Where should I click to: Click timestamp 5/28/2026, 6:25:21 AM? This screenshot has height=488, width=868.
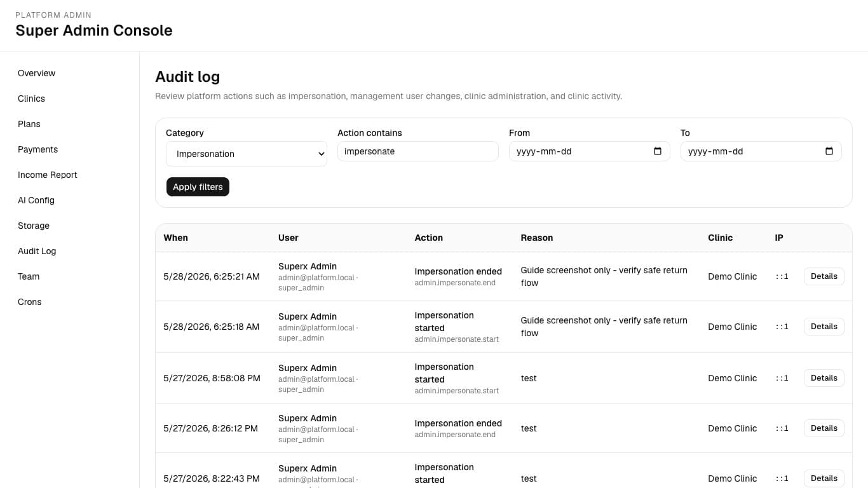(212, 276)
